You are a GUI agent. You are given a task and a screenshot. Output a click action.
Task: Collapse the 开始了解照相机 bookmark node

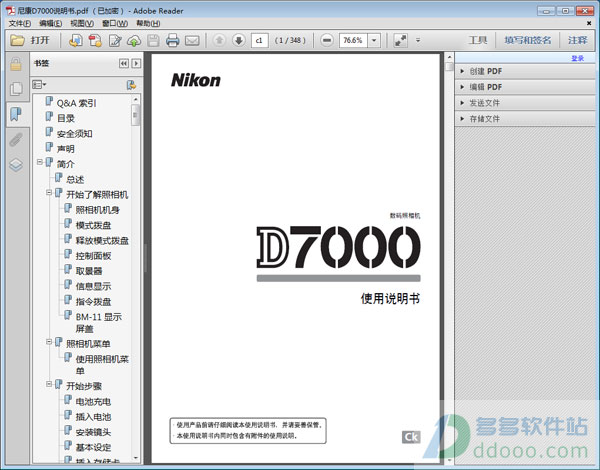(x=49, y=193)
